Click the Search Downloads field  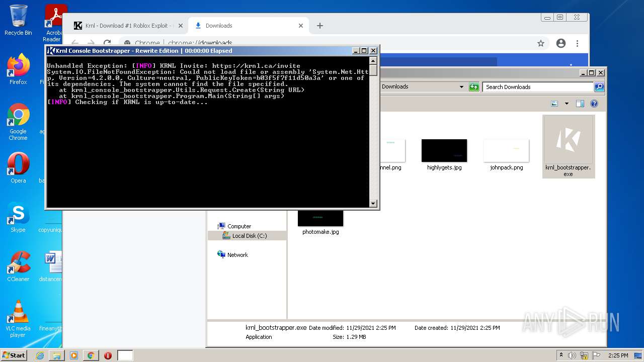click(x=538, y=87)
